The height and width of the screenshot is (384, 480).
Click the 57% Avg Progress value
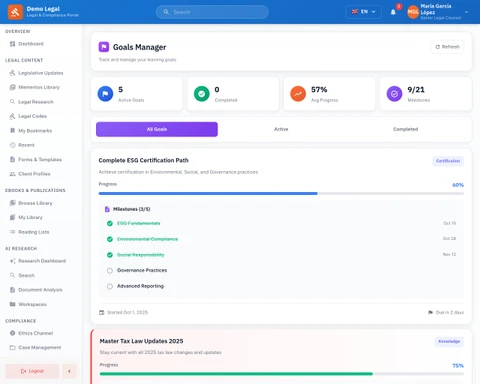[x=319, y=90]
